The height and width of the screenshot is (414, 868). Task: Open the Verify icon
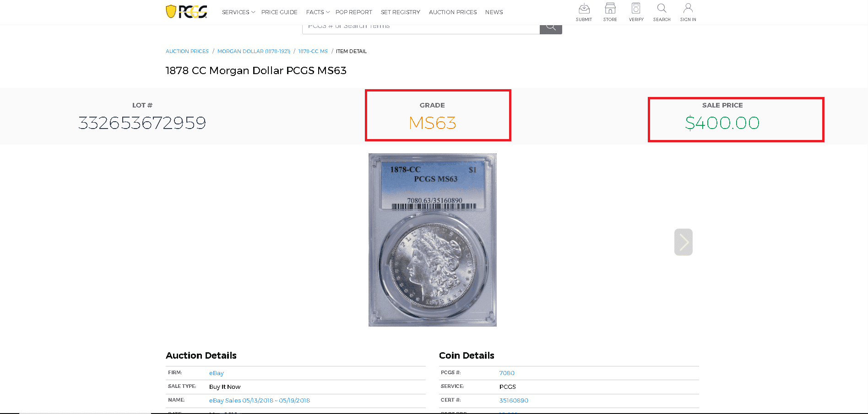(x=636, y=11)
